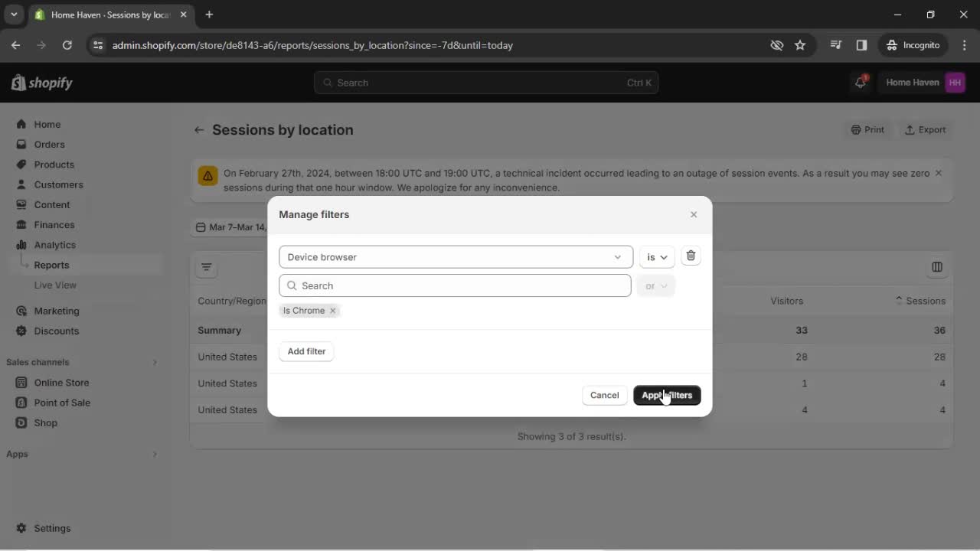Click the Country/Region column header
Viewport: 980px width, 551px height.
pyautogui.click(x=232, y=301)
